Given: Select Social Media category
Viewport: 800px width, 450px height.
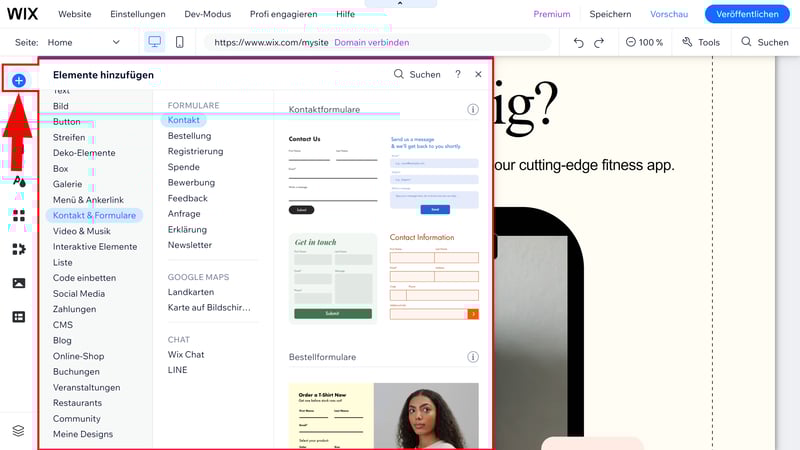Looking at the screenshot, I should [x=79, y=293].
